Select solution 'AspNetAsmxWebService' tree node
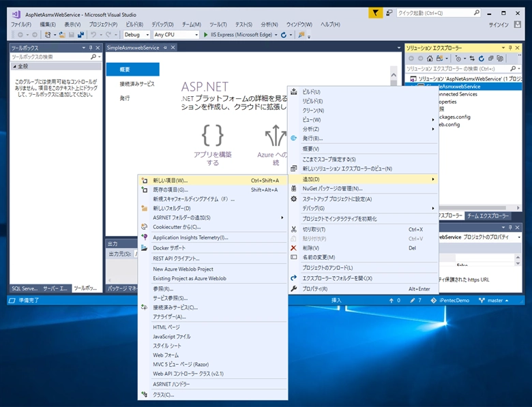The image size is (532, 407). (x=465, y=78)
